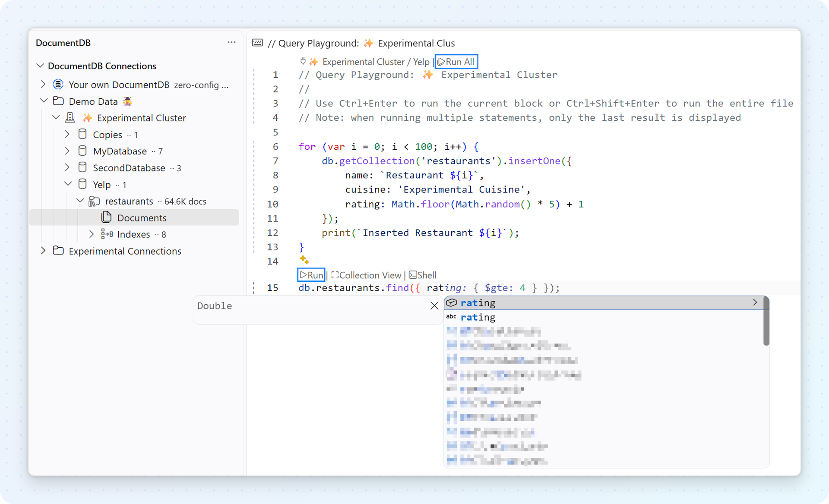Select the abc rating text suggestion
This screenshot has width=829, height=504.
[604, 317]
